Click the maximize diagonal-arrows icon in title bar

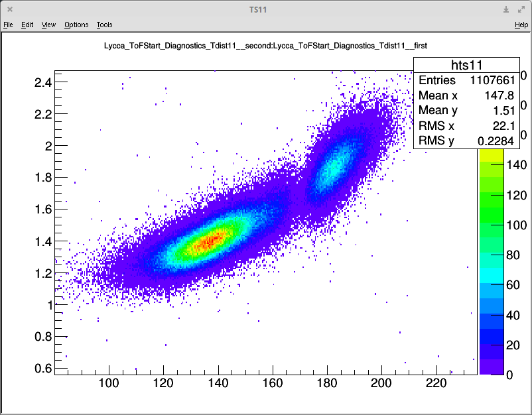pyautogui.click(x=521, y=9)
